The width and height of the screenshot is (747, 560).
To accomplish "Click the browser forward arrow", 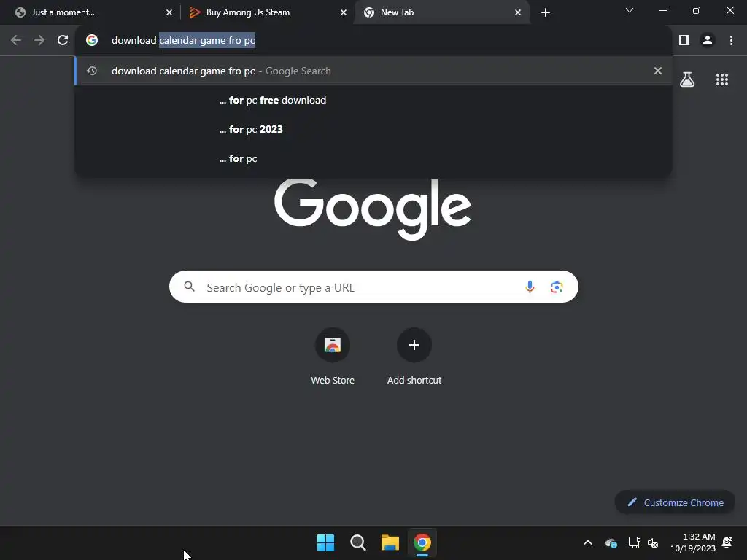I will click(x=39, y=41).
